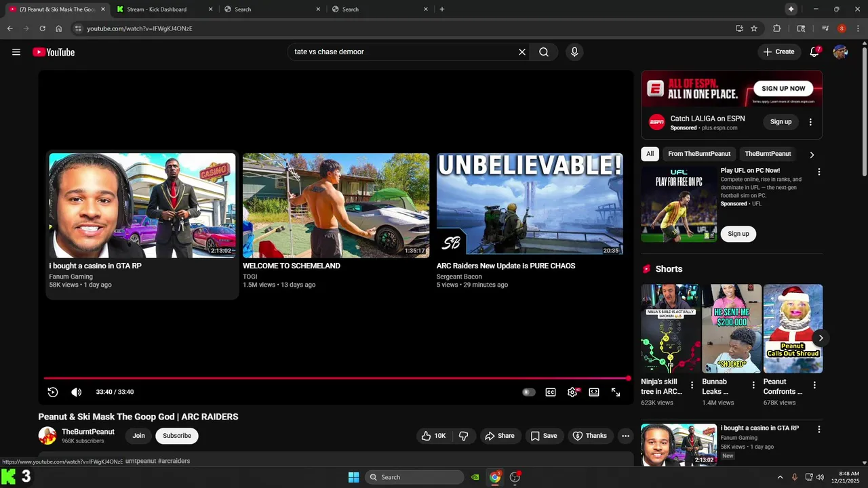This screenshot has width=868, height=488.
Task: Click the browser address bar URL
Action: (x=140, y=28)
